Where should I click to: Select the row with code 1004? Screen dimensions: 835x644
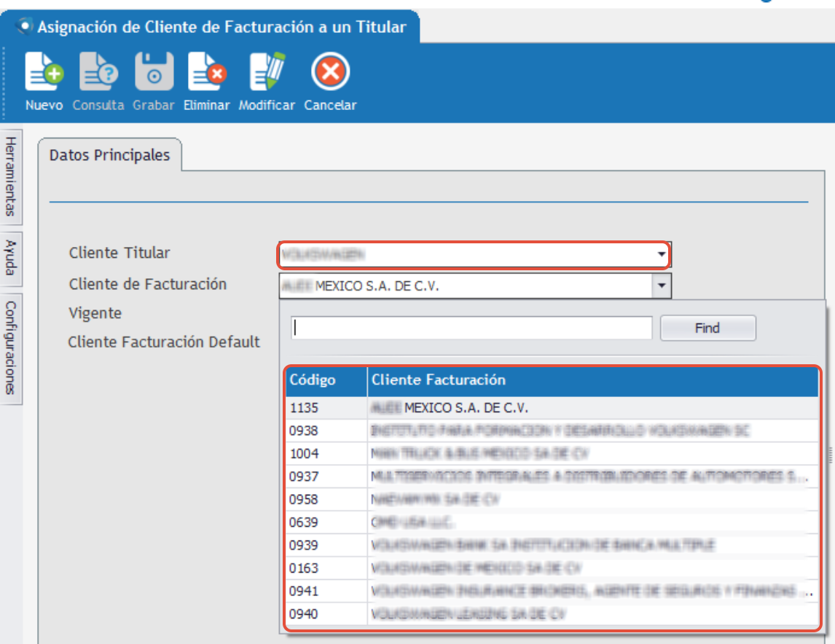[552, 453]
